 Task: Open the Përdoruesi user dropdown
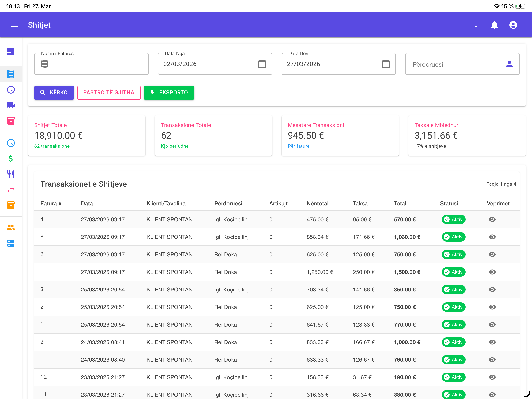pyautogui.click(x=462, y=64)
